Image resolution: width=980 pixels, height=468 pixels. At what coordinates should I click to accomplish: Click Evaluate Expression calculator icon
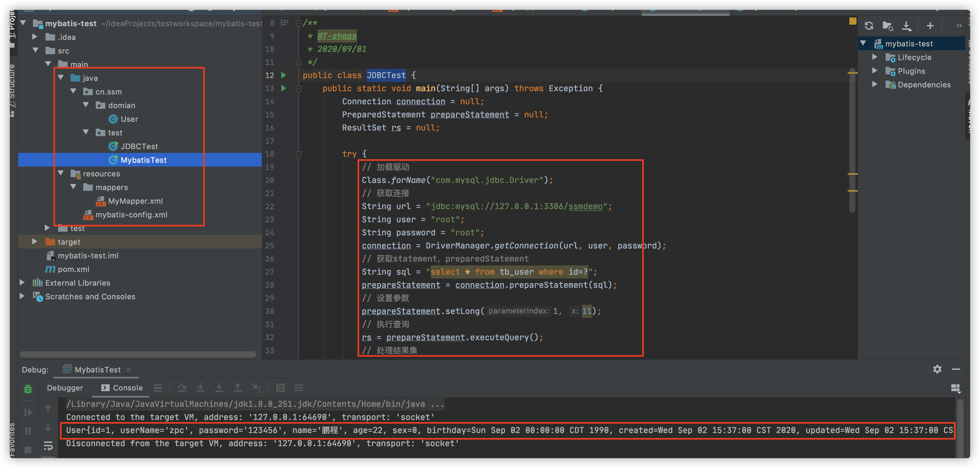tap(280, 388)
